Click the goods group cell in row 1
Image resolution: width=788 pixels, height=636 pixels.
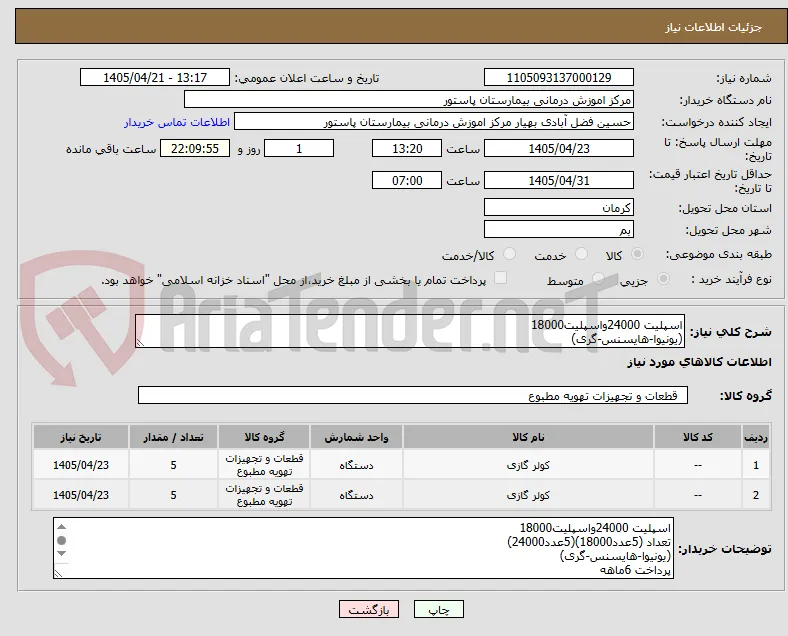[264, 465]
